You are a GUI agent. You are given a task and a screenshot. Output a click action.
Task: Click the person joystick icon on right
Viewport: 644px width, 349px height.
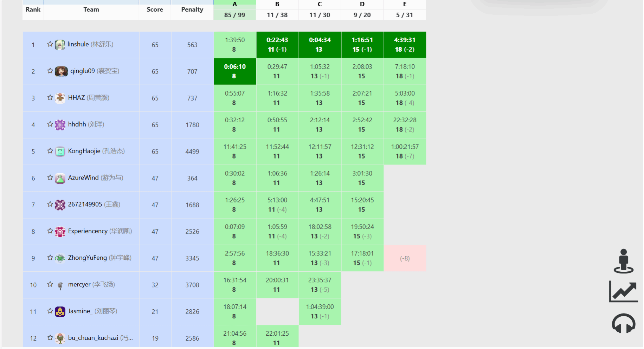623,261
